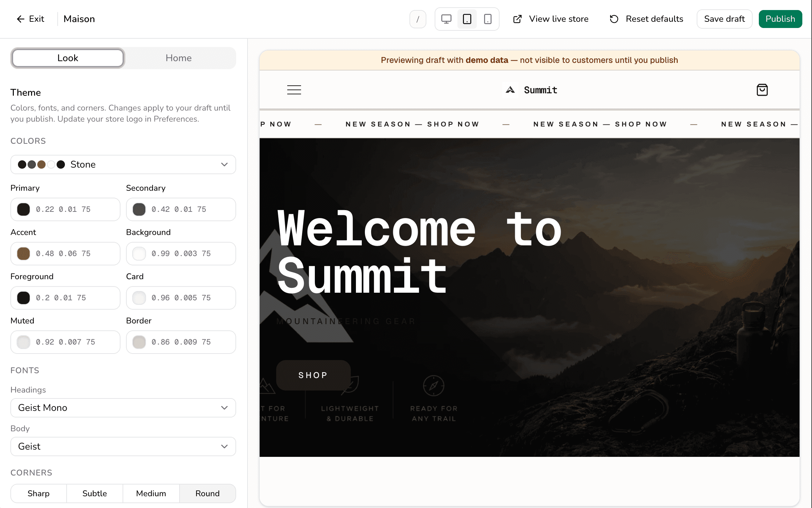Screen dimensions: 812x508
Task: Click the Secondary color swatch
Action: tap(139, 209)
